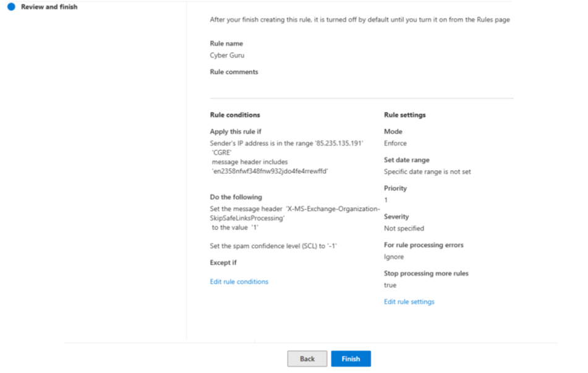This screenshot has height=373, width=588.
Task: Click the Rule comments heading
Action: click(x=234, y=72)
